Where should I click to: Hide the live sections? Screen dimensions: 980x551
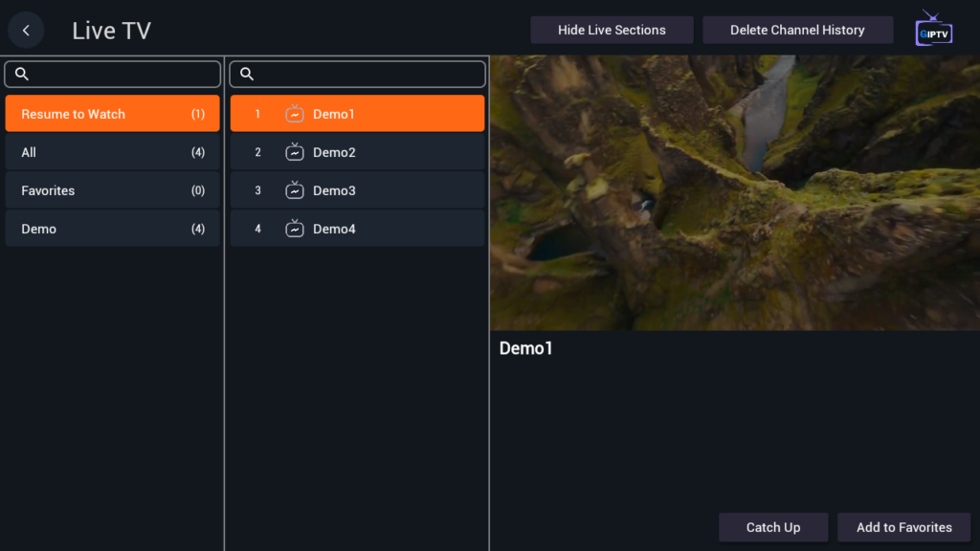pyautogui.click(x=612, y=30)
